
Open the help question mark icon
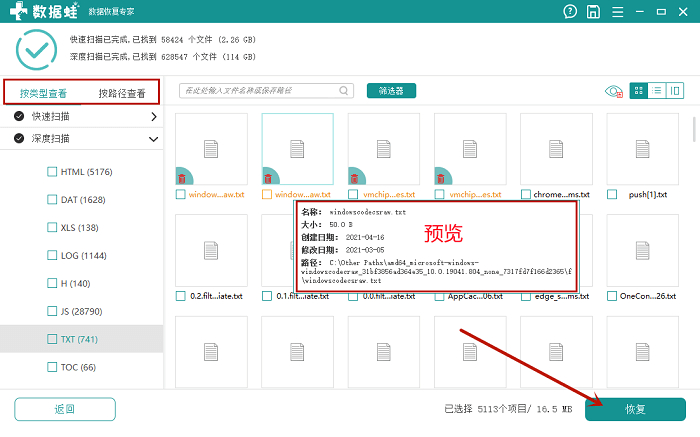pyautogui.click(x=570, y=12)
